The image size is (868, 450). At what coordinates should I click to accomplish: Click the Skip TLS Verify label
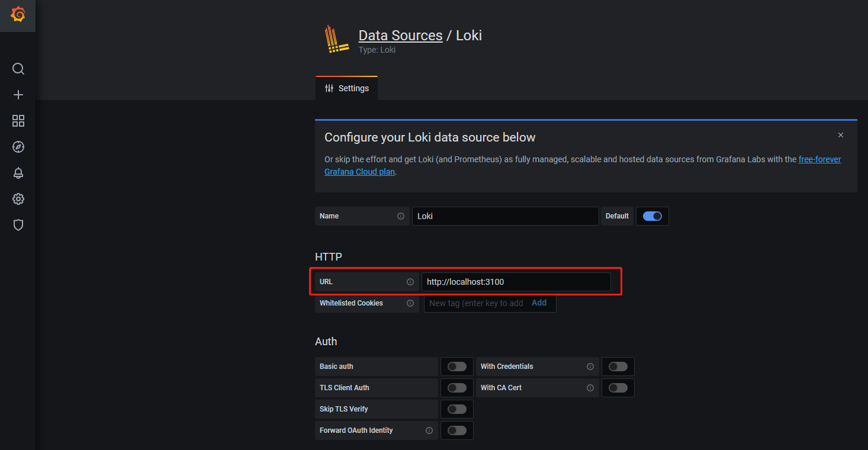(343, 409)
